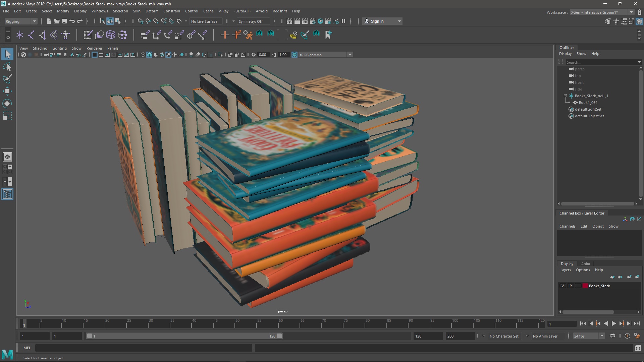Click the Save Scene disk icon
The width and height of the screenshot is (644, 362).
point(64,21)
